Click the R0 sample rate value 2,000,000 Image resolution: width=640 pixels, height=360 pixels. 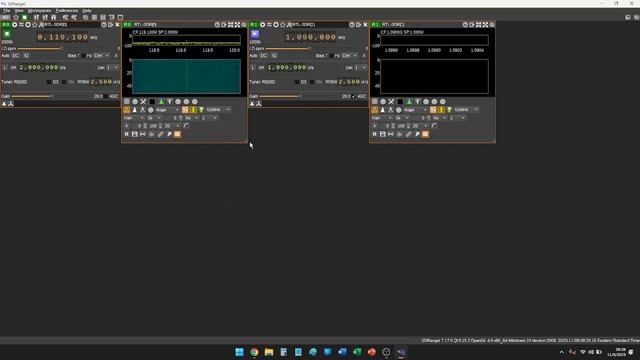39,68
